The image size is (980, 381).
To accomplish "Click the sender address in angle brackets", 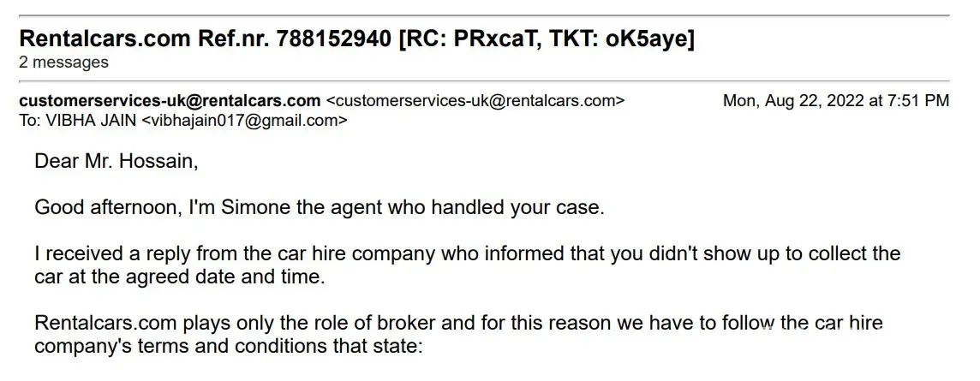I will click(475, 100).
